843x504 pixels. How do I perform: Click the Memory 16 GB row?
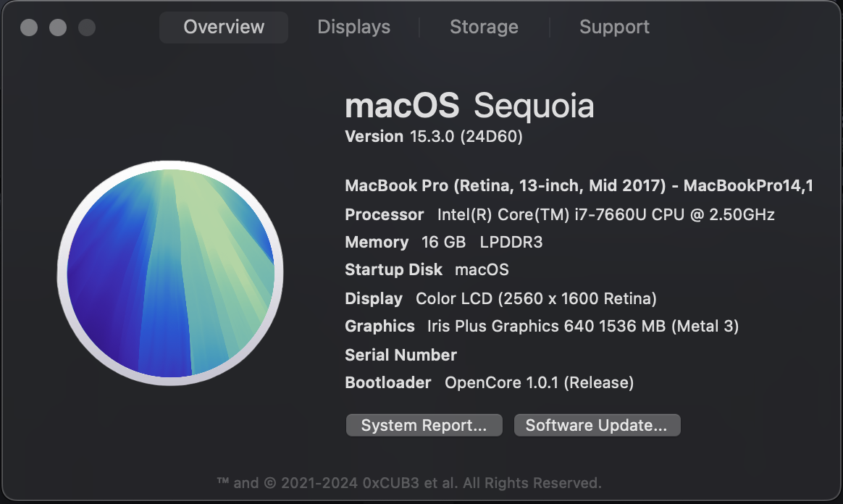coord(443,243)
